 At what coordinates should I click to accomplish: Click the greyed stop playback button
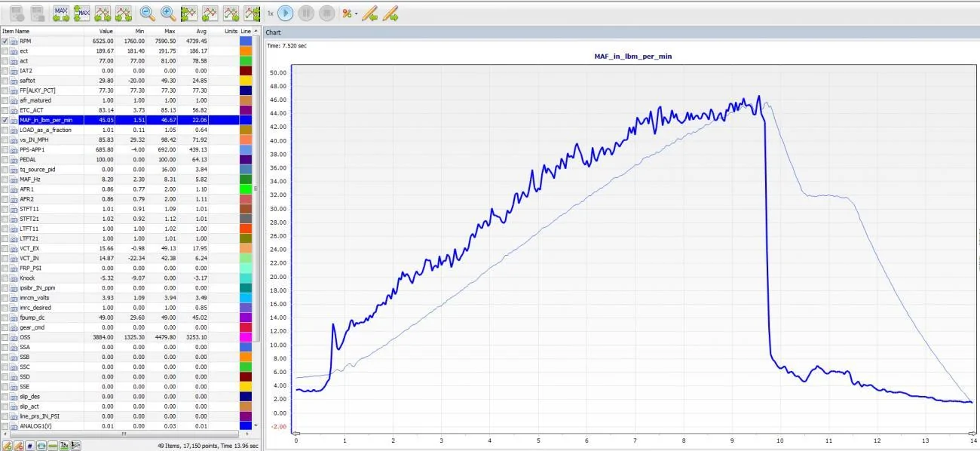coord(326,13)
